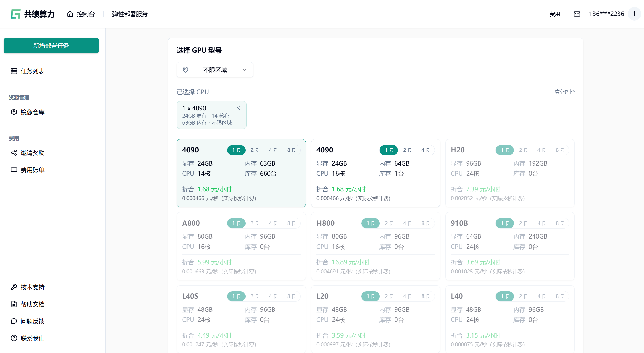Open 技术支持 wrench icon

(x=14, y=287)
